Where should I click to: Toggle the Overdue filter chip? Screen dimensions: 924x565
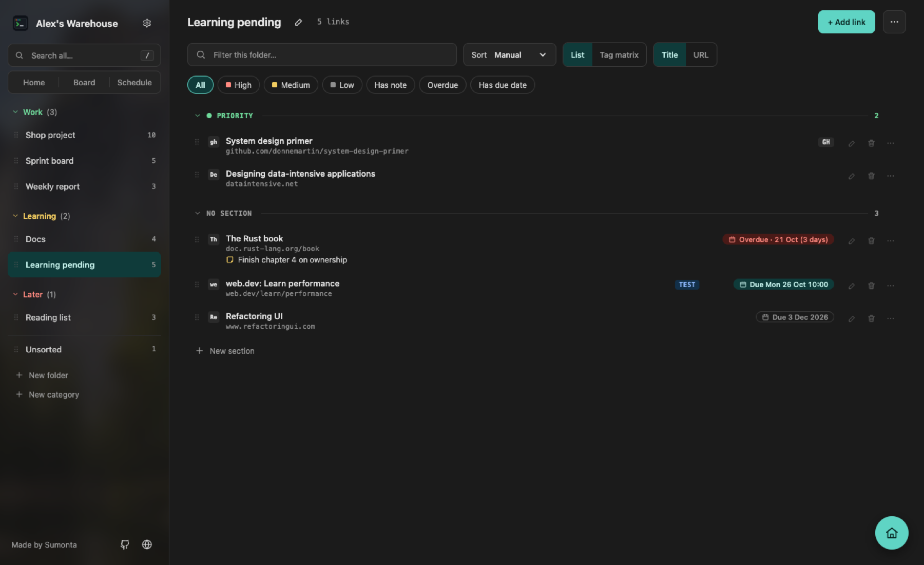(x=442, y=85)
